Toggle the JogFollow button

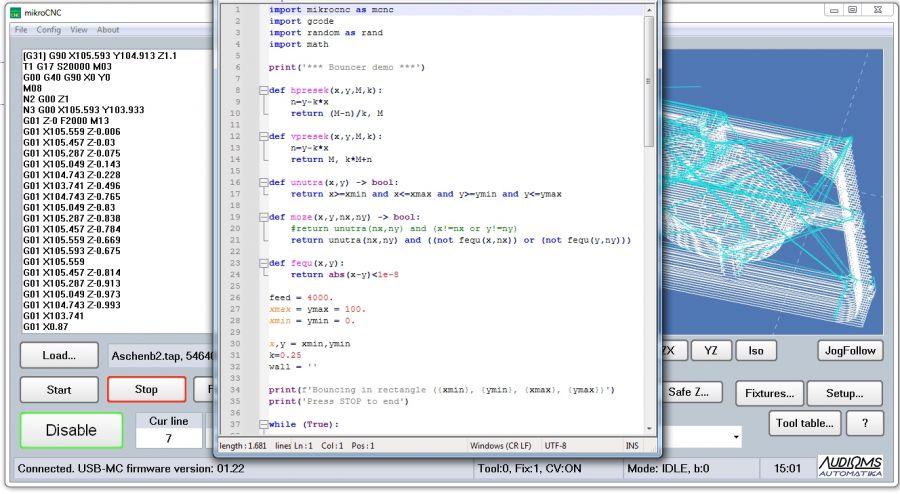[850, 350]
